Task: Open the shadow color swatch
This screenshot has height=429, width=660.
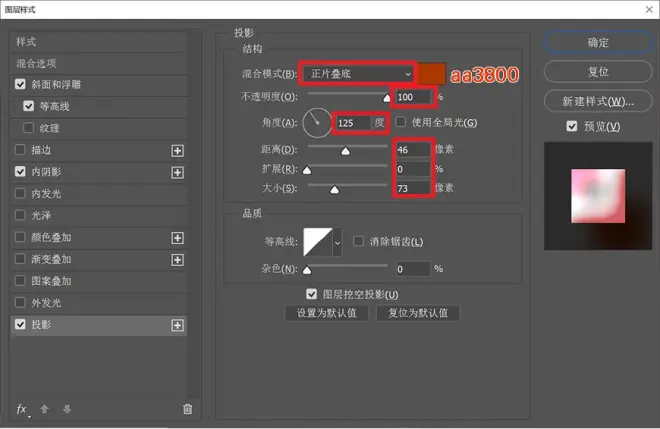Action: [x=432, y=74]
